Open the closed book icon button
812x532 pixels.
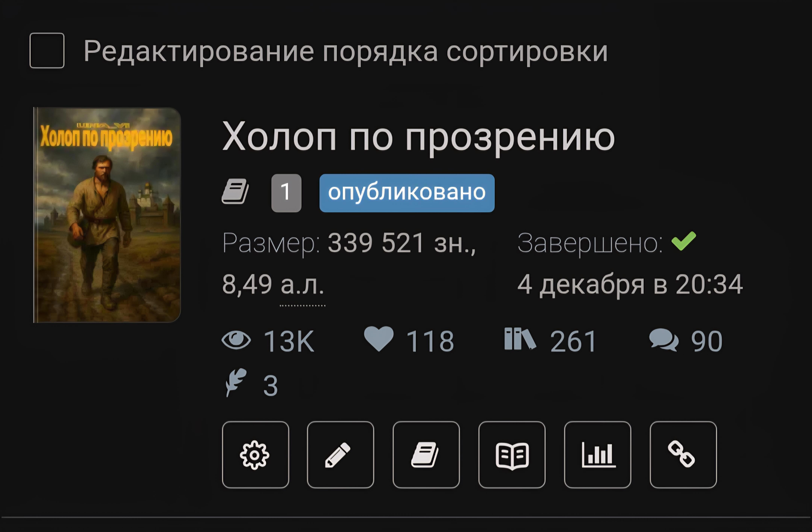point(426,454)
